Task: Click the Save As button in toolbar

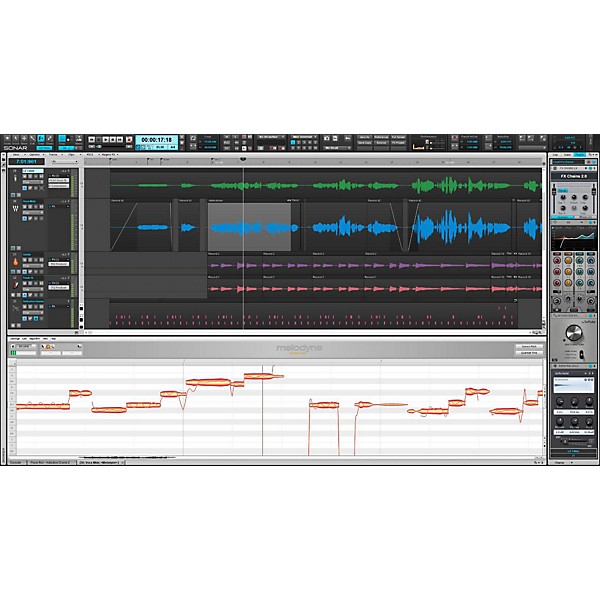Action: click(364, 137)
